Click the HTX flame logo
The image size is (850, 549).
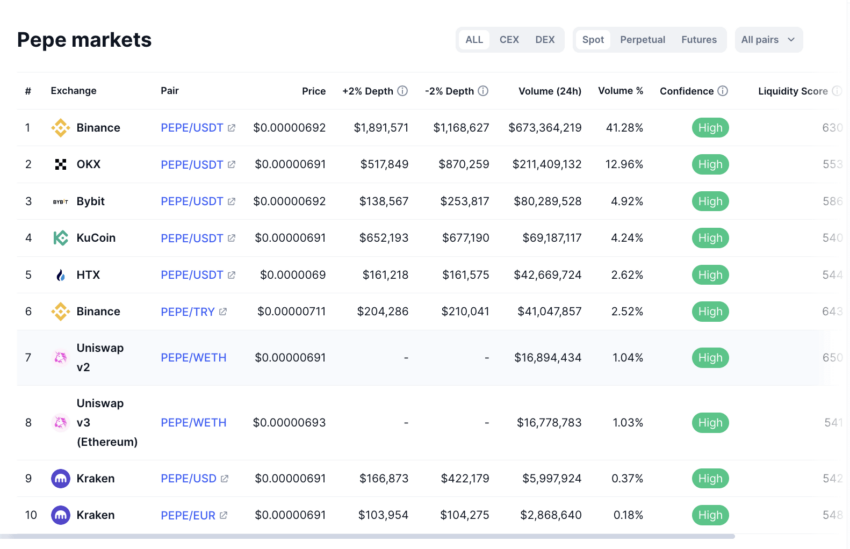click(x=60, y=275)
